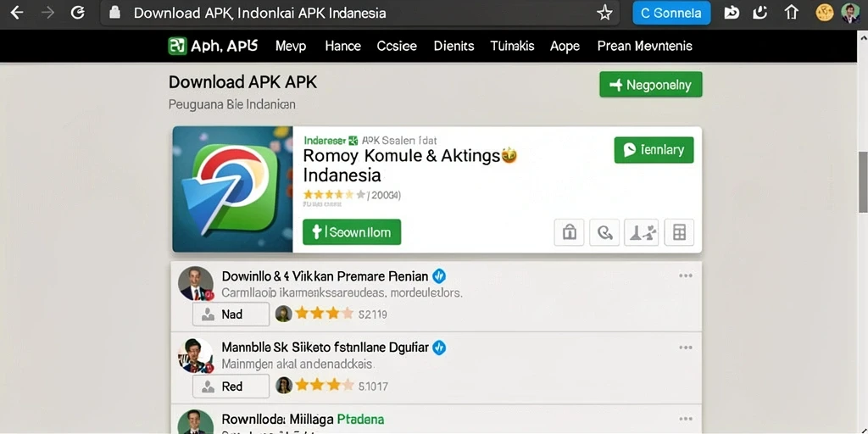Click the green Seownllom download button
The image size is (868, 434).
[x=352, y=232]
